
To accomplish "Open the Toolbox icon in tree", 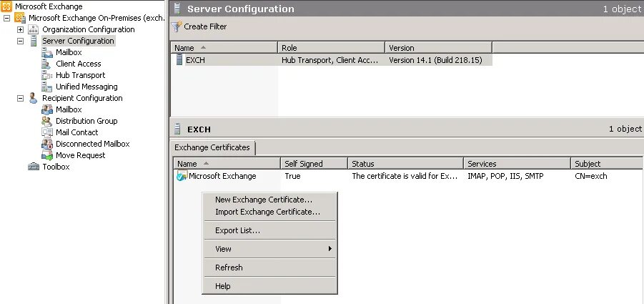I will (x=34, y=167).
